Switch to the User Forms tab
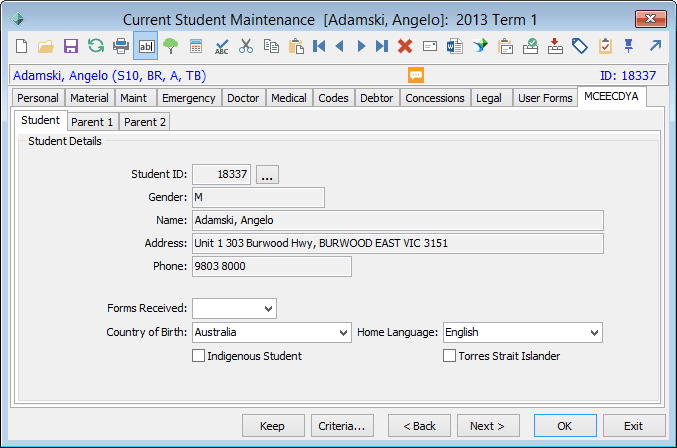 545,98
